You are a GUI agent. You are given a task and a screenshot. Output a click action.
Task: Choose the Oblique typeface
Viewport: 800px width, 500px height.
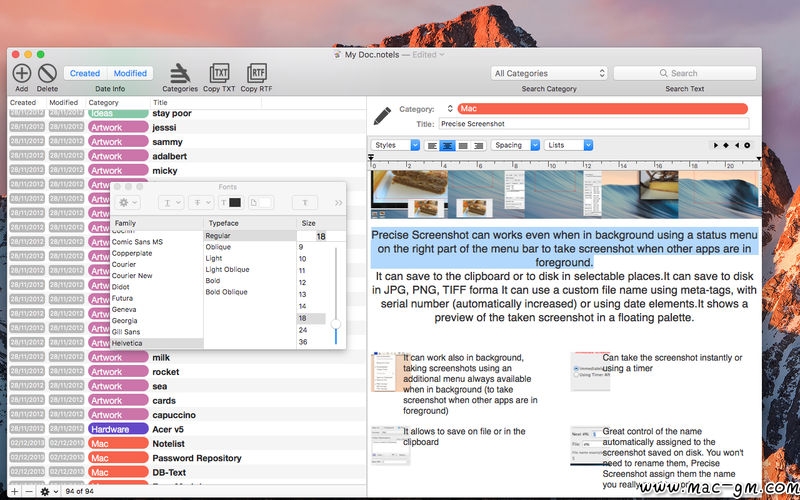click(218, 247)
